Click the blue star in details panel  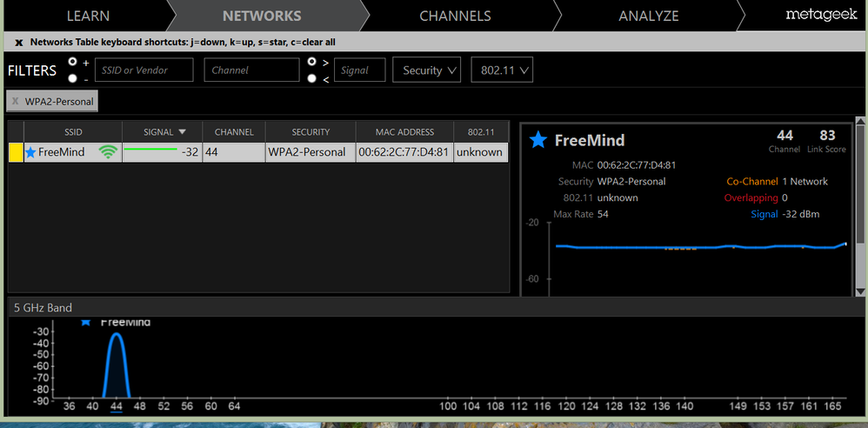538,140
